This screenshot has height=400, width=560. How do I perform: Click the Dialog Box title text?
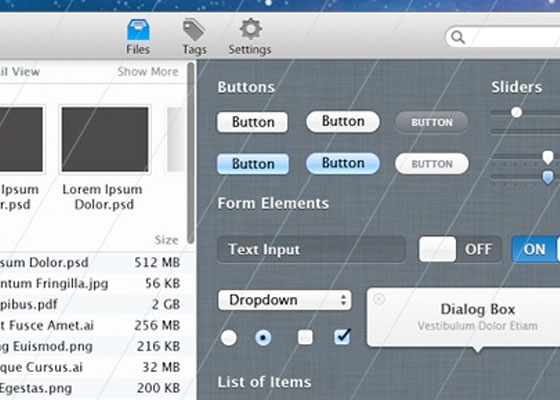pyautogui.click(x=478, y=309)
